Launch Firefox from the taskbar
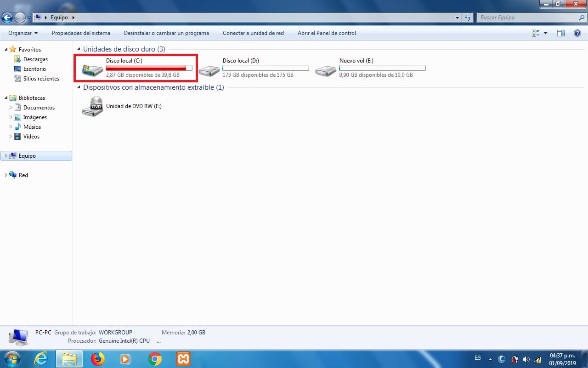Screen dimensions: 588x368 coord(97,359)
